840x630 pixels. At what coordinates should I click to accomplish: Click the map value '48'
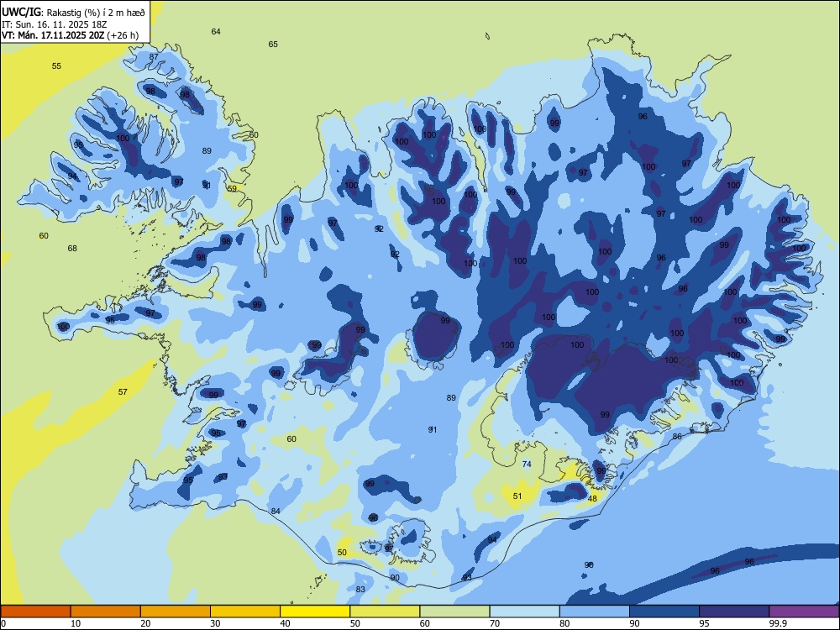click(x=592, y=499)
